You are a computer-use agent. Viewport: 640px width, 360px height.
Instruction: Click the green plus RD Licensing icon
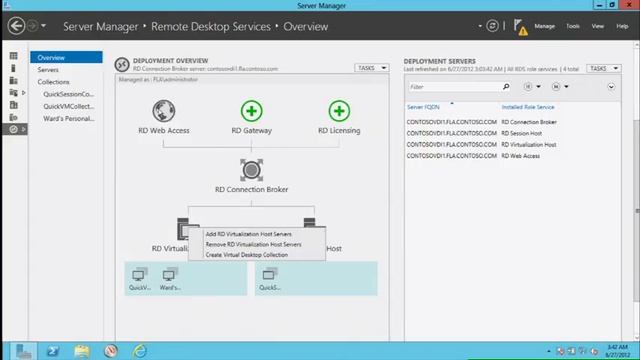[x=339, y=111]
